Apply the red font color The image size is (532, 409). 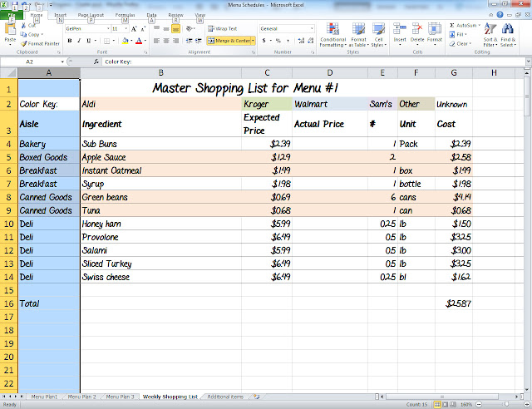139,41
